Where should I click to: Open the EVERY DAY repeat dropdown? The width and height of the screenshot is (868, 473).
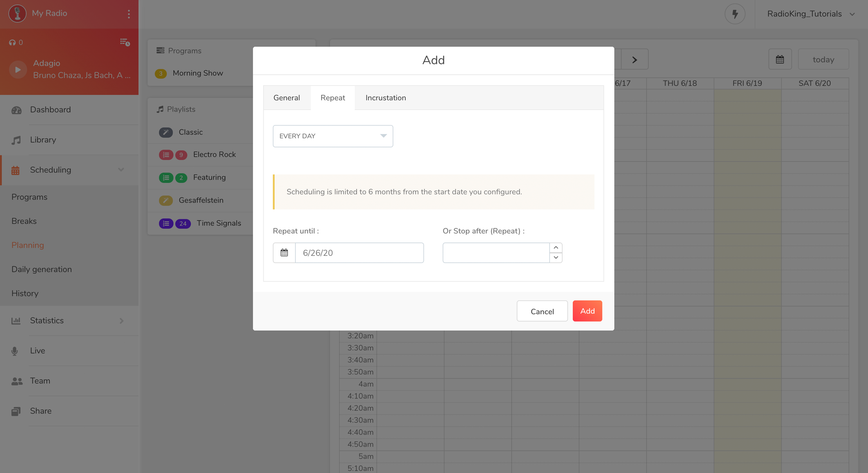point(332,136)
